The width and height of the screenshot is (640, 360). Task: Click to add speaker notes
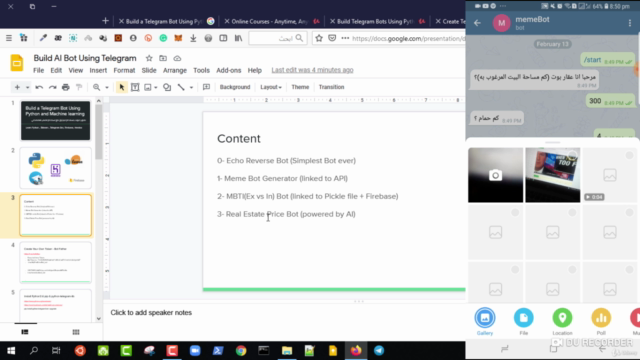point(151,313)
